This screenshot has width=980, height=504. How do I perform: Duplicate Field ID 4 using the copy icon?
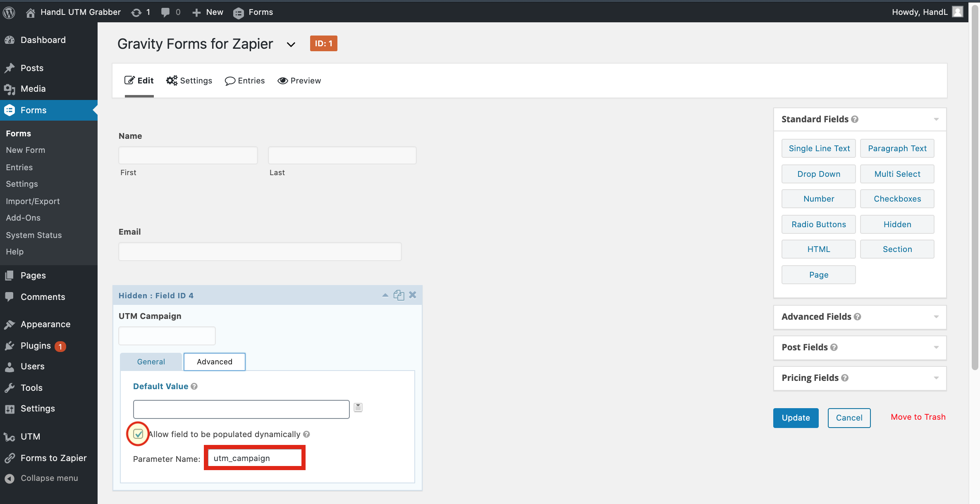(399, 295)
